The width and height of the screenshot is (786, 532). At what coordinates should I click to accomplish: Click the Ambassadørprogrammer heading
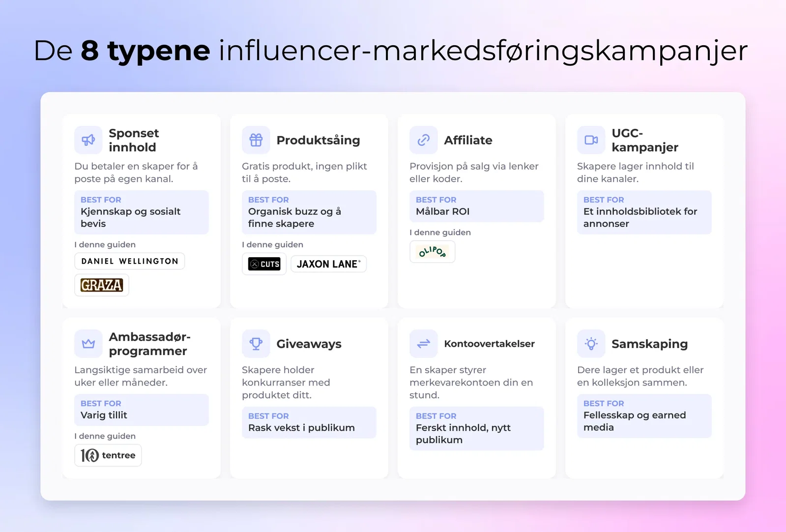click(149, 344)
